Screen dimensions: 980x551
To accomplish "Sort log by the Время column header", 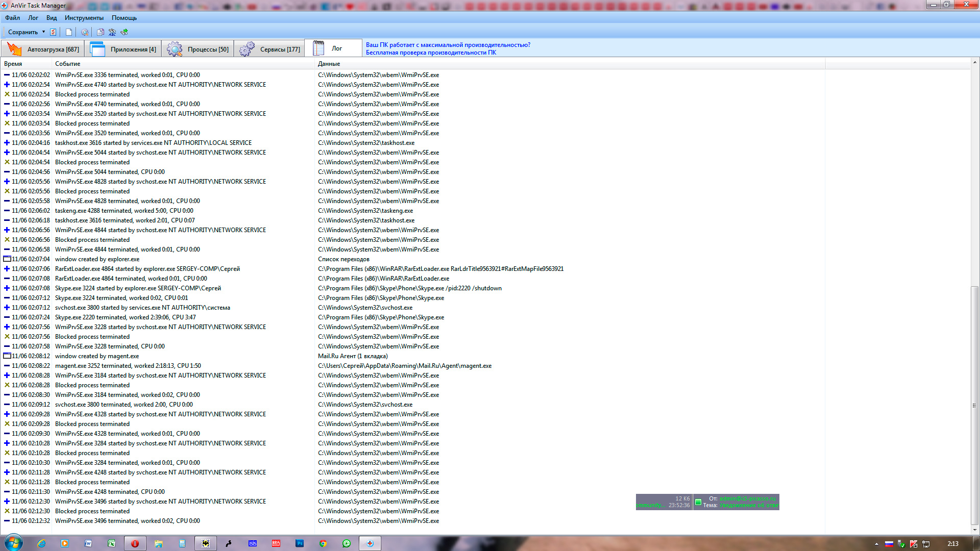I will (27, 64).
